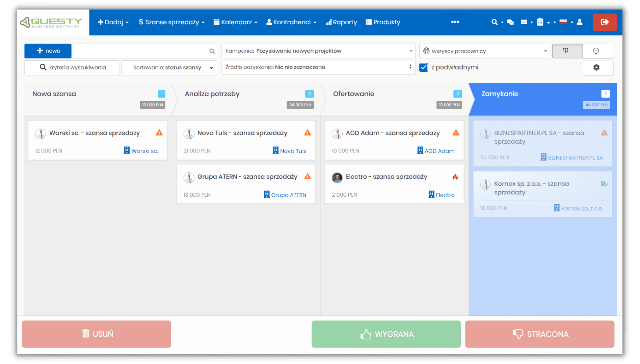Viewport: 640px width, 364px height.
Task: Click the dropdown arrow next to clipboard icon
Action: [549, 23]
